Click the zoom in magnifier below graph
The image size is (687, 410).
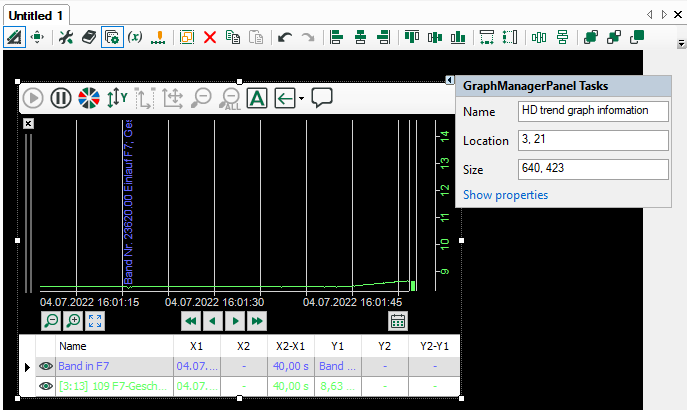(x=73, y=321)
